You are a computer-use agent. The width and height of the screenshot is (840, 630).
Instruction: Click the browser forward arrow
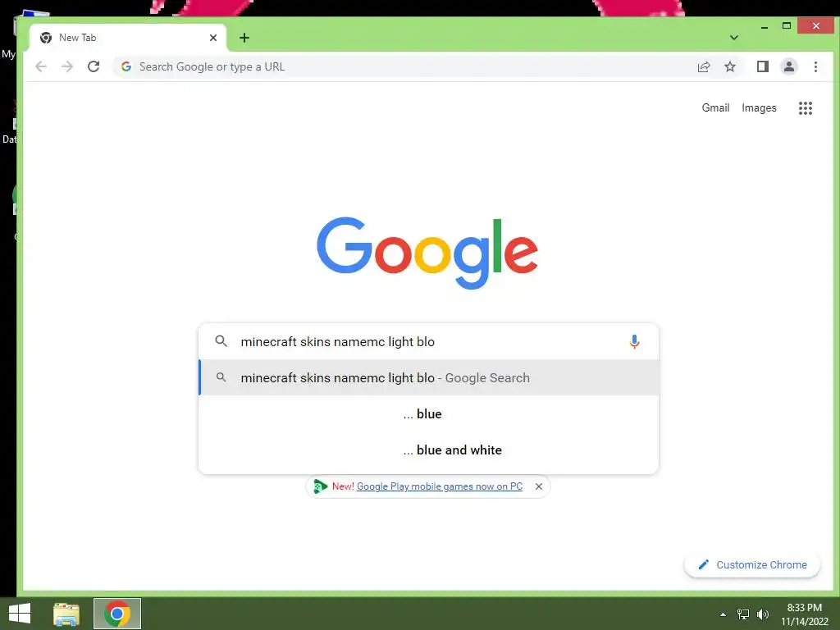point(67,66)
